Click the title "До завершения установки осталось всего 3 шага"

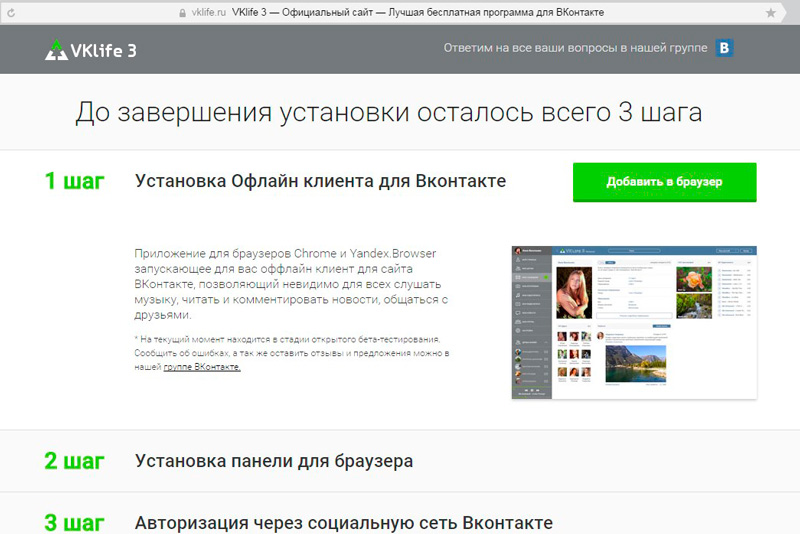coord(389,112)
